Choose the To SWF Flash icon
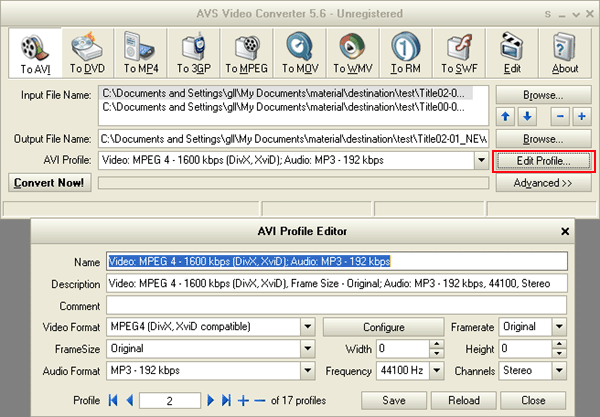This screenshot has height=417, width=600. point(459,53)
